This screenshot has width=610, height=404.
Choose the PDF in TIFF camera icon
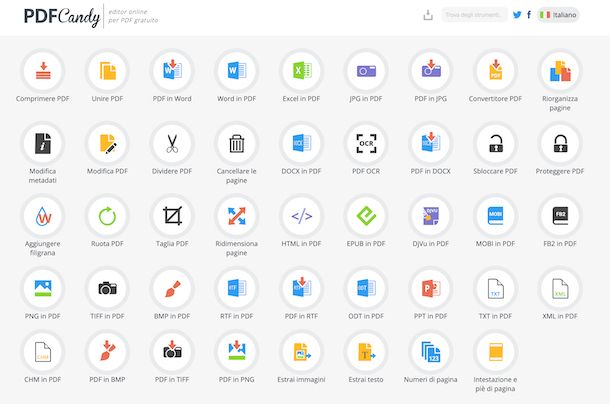tap(172, 352)
